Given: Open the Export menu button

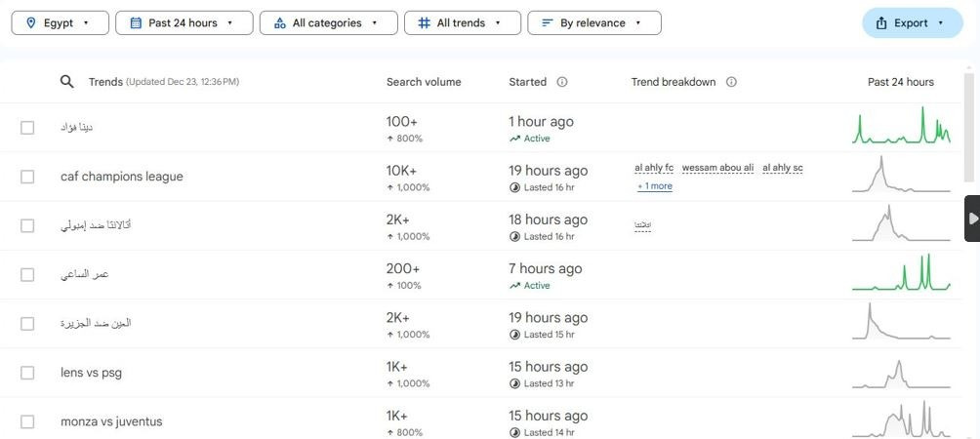Looking at the screenshot, I should pos(913,23).
